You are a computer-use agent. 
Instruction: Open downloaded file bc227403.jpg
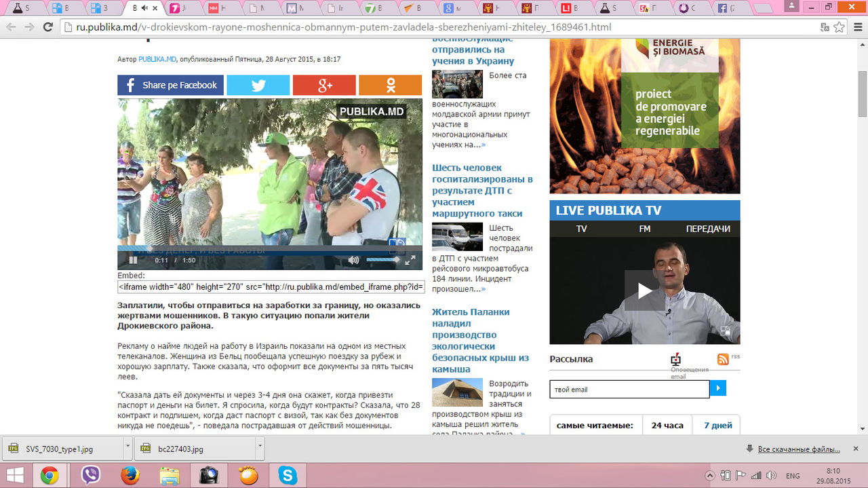(x=195, y=449)
